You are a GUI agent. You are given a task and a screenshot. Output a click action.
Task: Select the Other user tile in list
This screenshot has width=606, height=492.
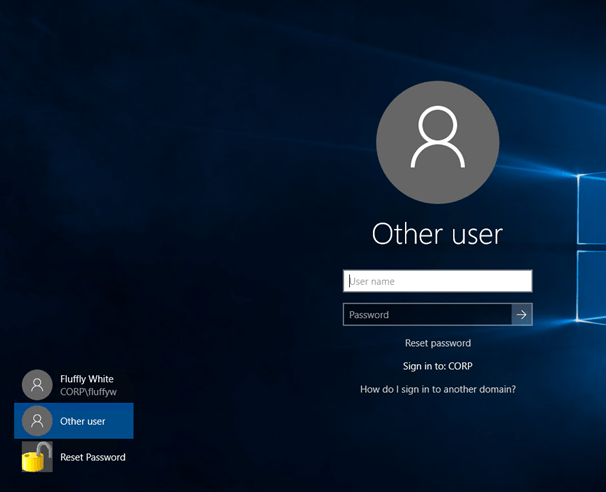coord(74,421)
